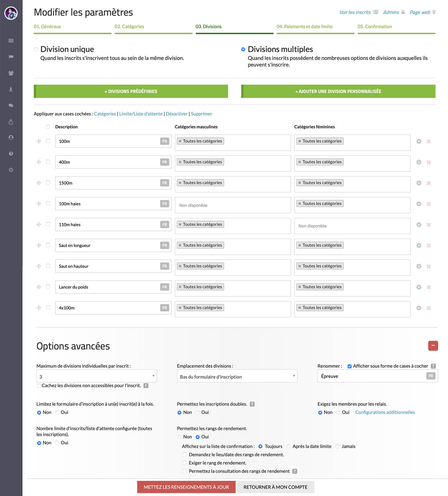Delete the 4x100m division row
448x496 pixels.
click(429, 308)
